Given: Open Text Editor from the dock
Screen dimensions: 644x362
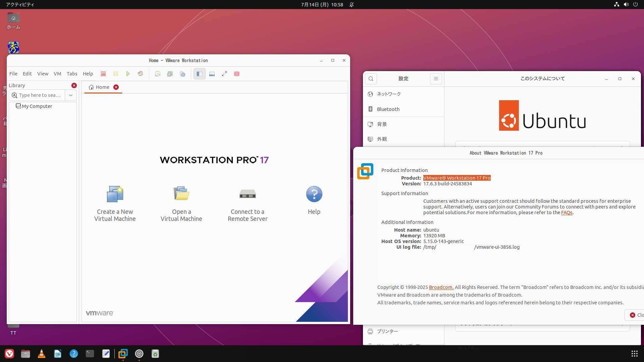Looking at the screenshot, I should coord(106,354).
